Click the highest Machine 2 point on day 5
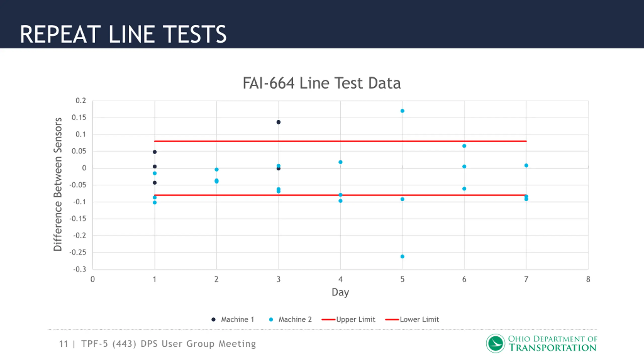The width and height of the screenshot is (644, 362). [x=402, y=111]
